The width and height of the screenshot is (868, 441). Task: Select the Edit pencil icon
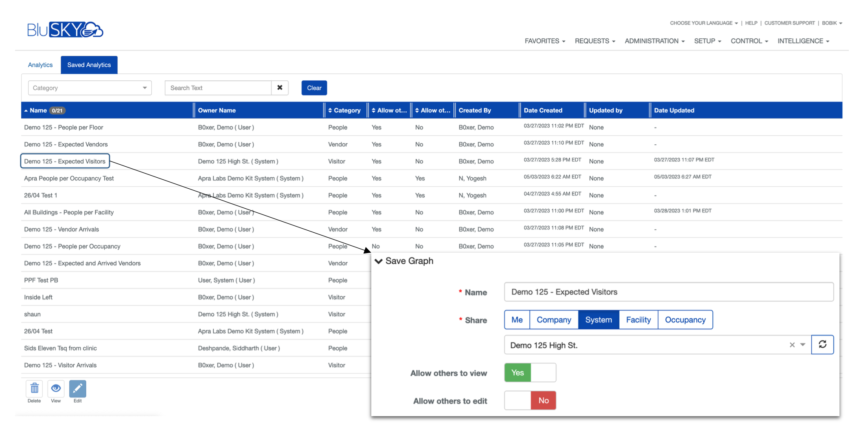(77, 388)
